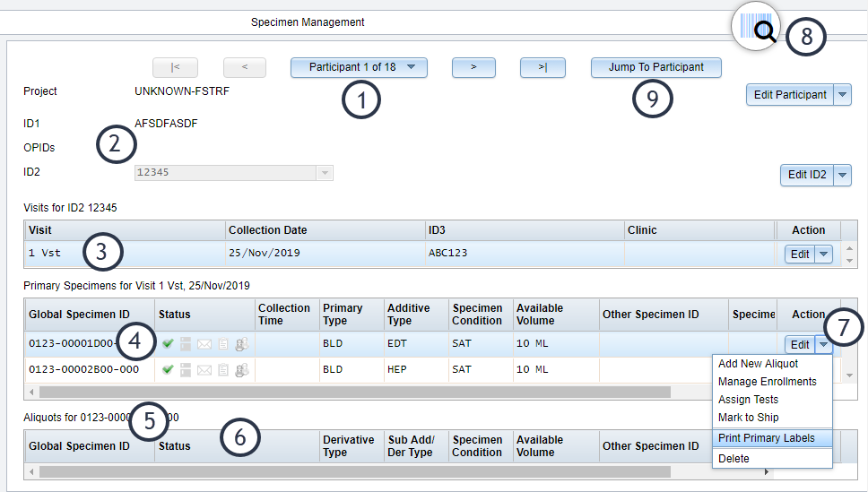
Task: Click the Collection Time column header
Action: (x=287, y=315)
